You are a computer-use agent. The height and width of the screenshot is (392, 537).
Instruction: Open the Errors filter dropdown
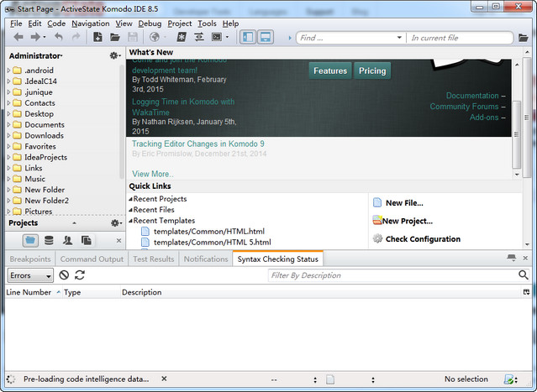coord(30,275)
